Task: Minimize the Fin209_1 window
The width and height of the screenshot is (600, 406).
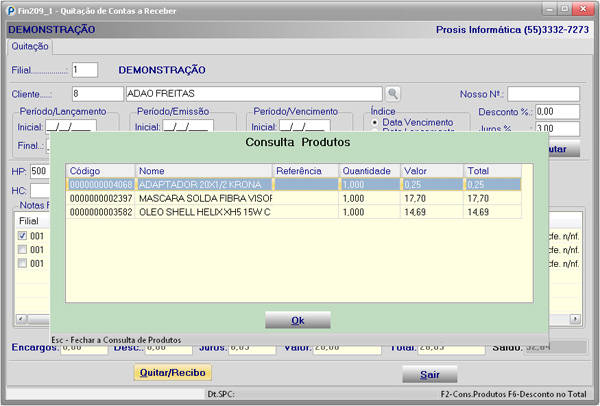Action: [549, 9]
